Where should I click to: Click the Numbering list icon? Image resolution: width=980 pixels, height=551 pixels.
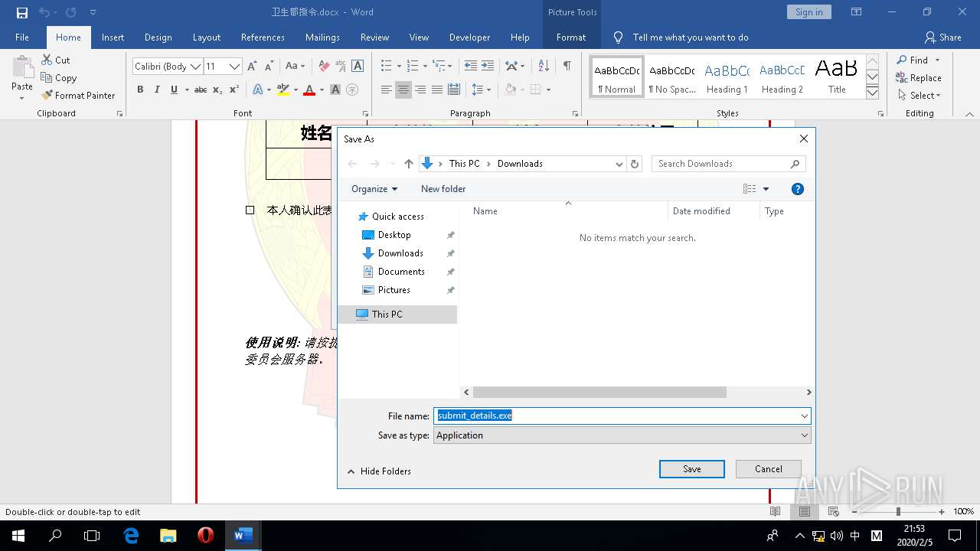pos(413,66)
